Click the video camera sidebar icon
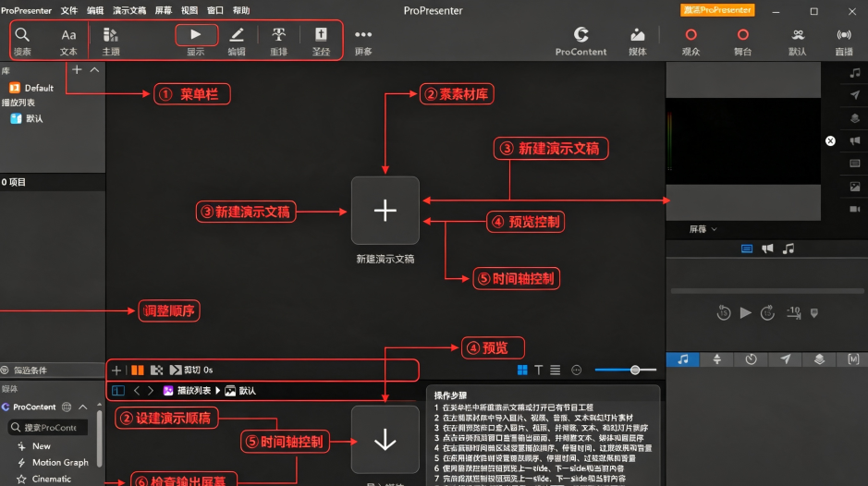 pos(855,209)
